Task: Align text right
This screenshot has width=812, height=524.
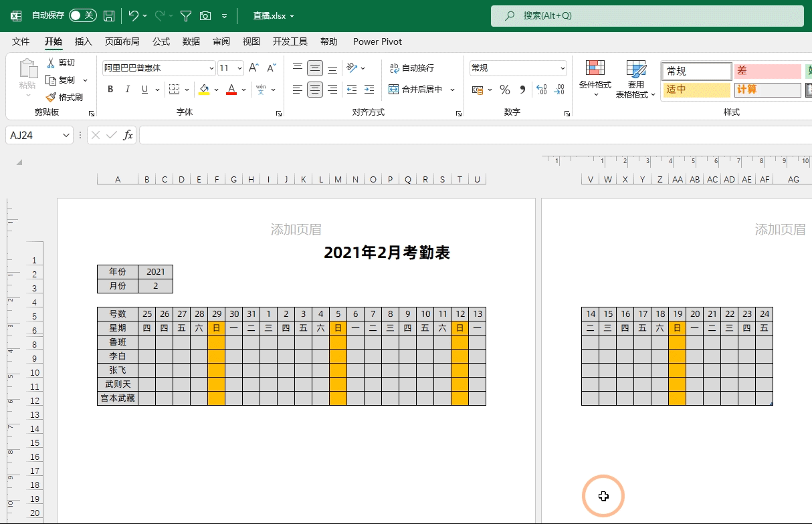Action: pos(332,90)
